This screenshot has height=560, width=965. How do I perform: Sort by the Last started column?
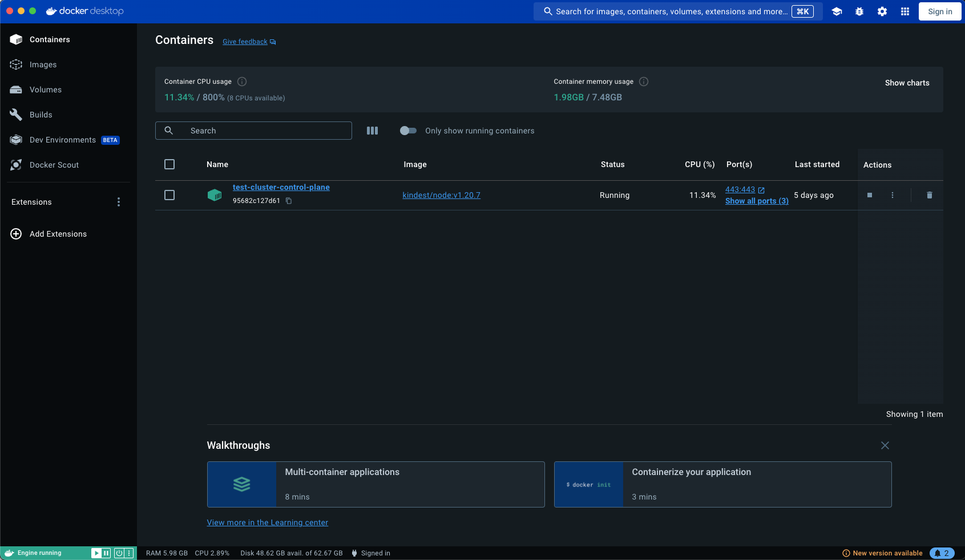pos(817,164)
